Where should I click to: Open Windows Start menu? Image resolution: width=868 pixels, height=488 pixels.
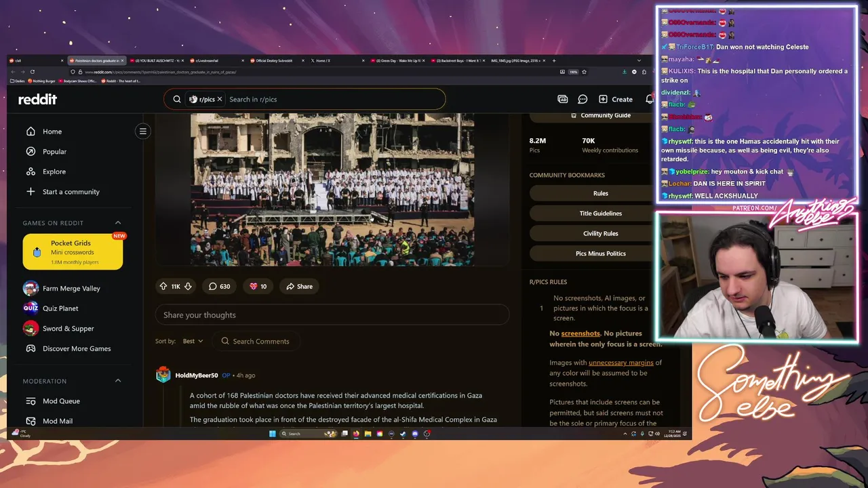(x=273, y=434)
